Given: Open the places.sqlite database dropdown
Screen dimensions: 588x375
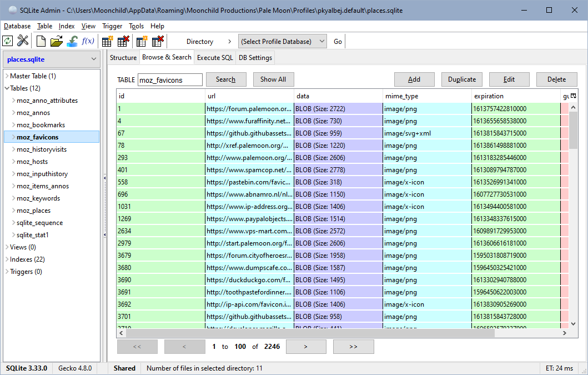Looking at the screenshot, I should 52,59.
